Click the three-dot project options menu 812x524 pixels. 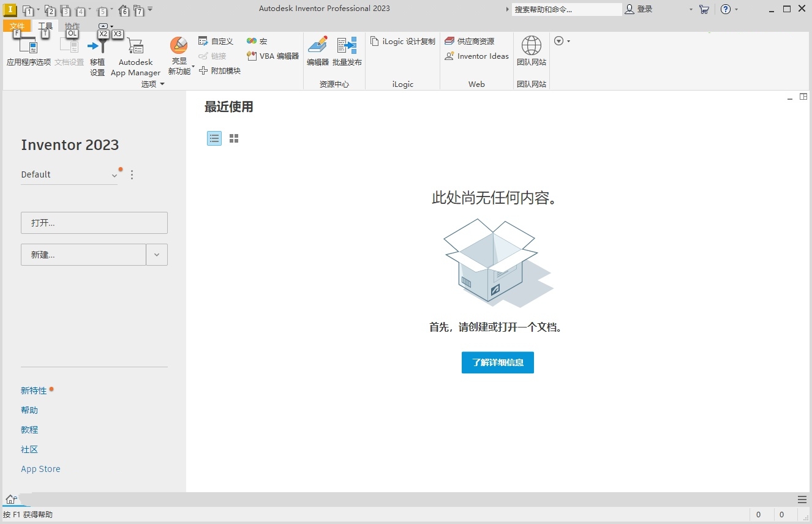pyautogui.click(x=132, y=174)
